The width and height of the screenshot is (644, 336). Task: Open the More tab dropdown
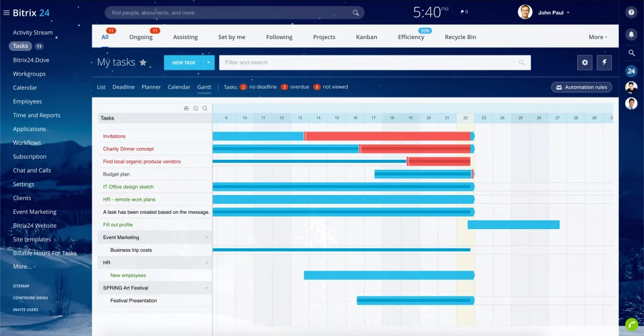(x=597, y=37)
